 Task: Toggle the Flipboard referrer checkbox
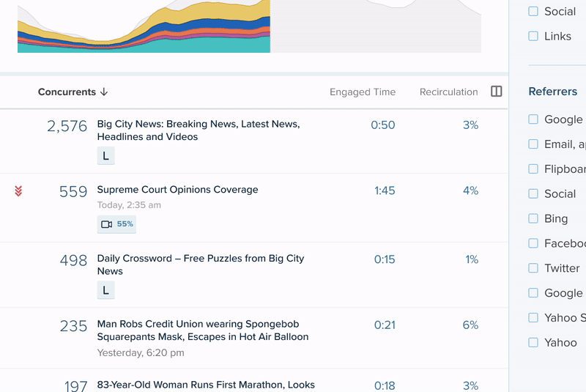[x=533, y=169]
